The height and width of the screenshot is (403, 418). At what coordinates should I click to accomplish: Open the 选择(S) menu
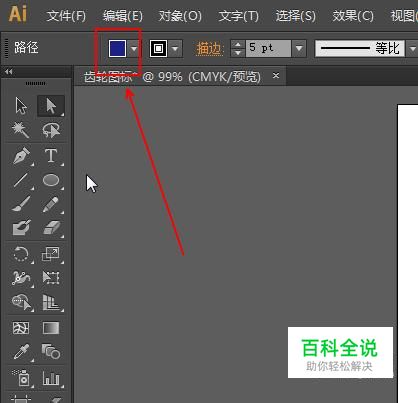pos(295,16)
